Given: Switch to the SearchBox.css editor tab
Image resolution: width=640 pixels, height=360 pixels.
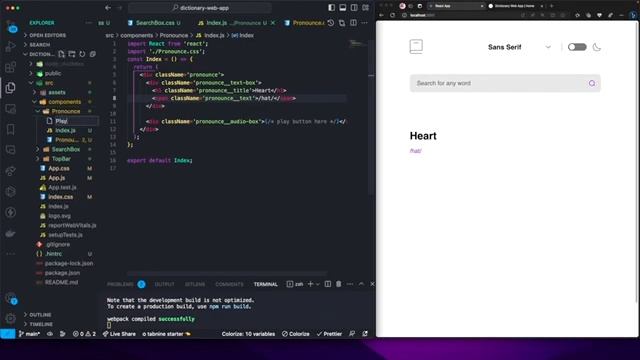Looking at the screenshot, I should coord(154,23).
